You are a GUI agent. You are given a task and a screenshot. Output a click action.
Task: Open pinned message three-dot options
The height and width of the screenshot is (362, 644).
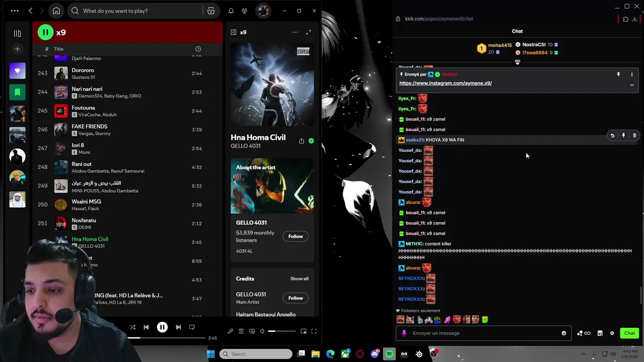pos(632,74)
